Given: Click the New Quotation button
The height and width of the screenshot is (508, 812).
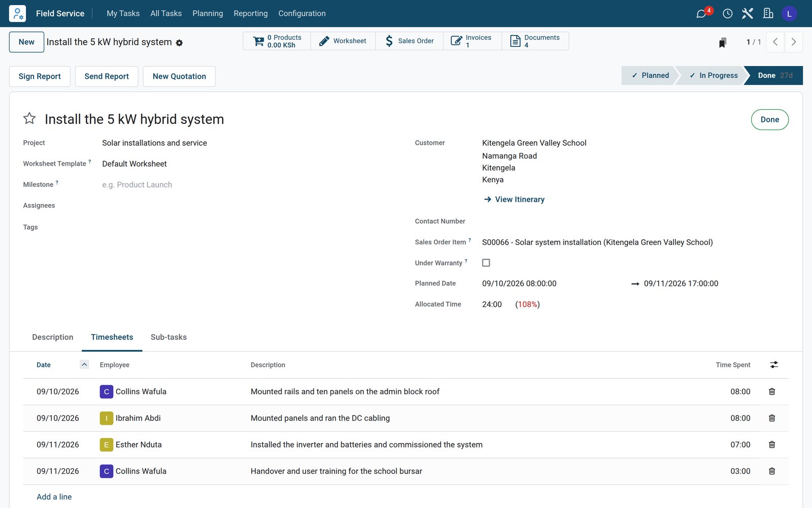Looking at the screenshot, I should [x=179, y=76].
